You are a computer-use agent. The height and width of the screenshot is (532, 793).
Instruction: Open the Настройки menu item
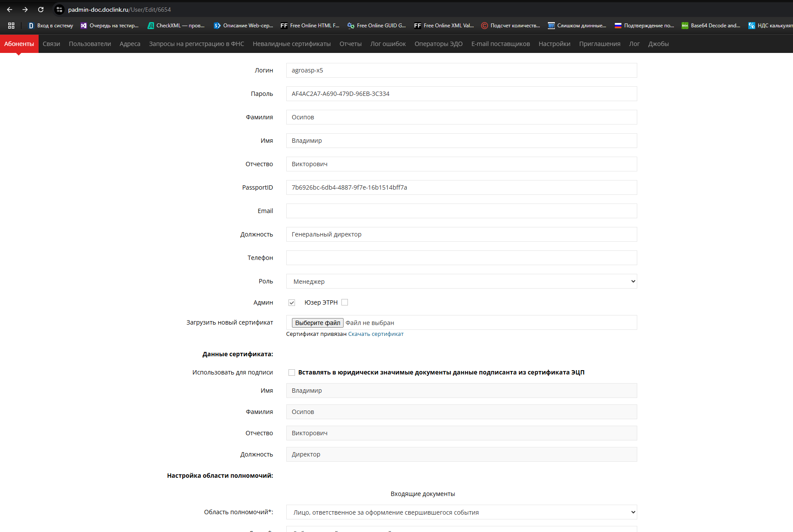tap(554, 44)
